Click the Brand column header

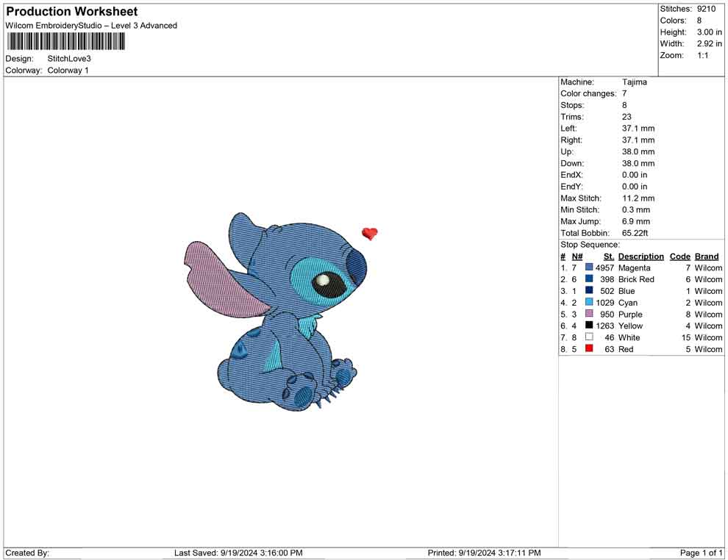(x=707, y=256)
